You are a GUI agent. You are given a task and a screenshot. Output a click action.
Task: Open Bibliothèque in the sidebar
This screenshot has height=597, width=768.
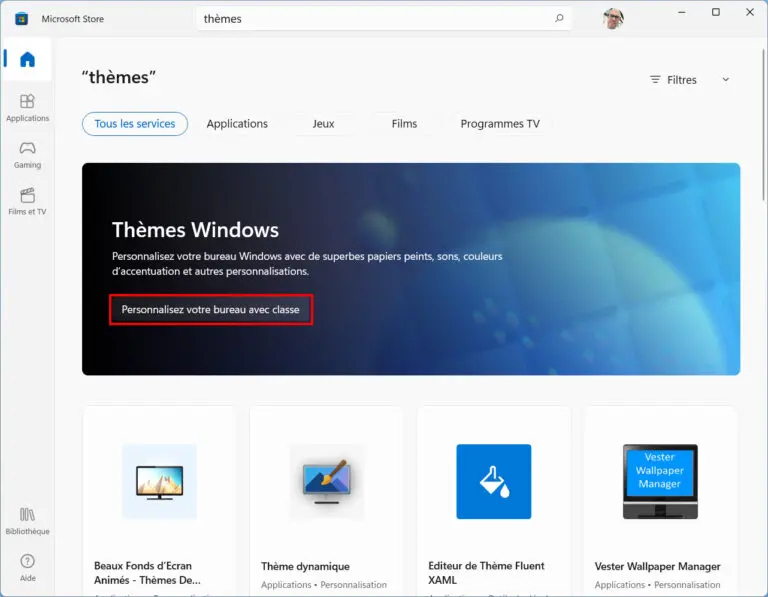(x=27, y=521)
